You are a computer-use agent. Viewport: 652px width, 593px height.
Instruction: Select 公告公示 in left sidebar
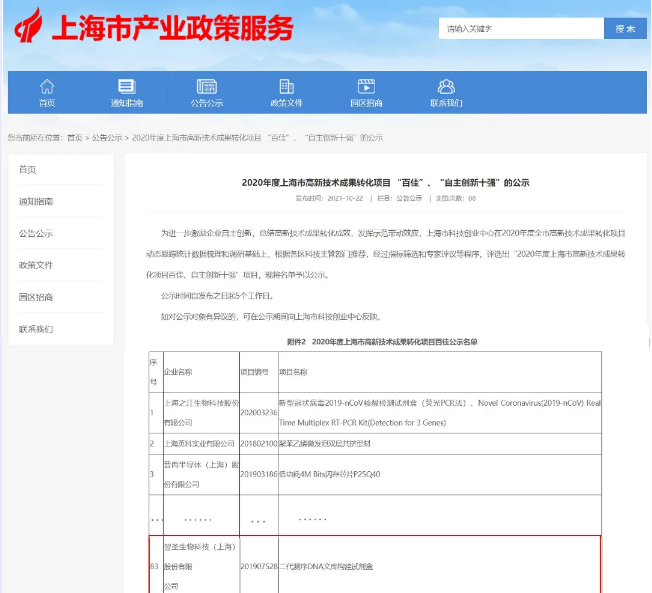pyautogui.click(x=36, y=233)
